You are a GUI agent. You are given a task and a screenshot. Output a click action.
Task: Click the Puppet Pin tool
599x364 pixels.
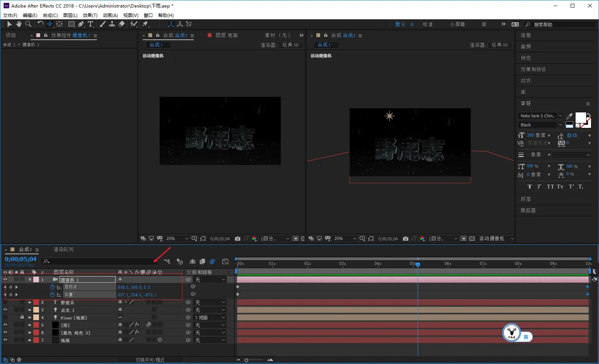[145, 24]
